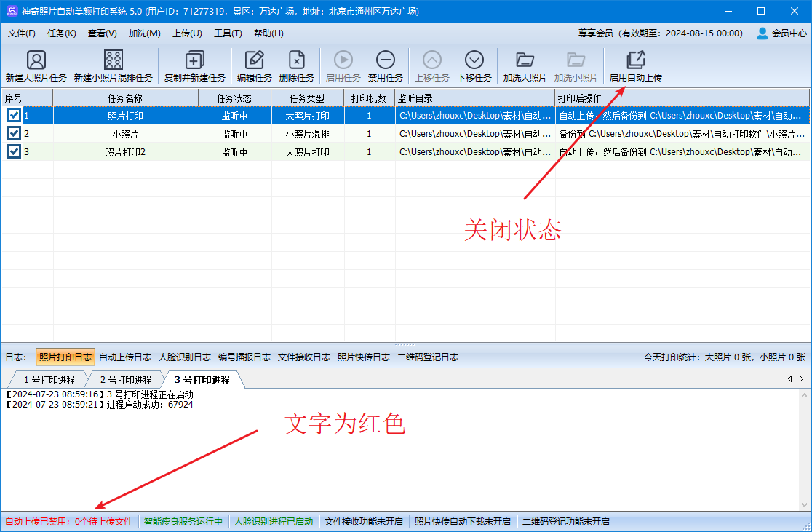Uncheck the checkbox for task 小照片
812x532 pixels.
[14, 134]
